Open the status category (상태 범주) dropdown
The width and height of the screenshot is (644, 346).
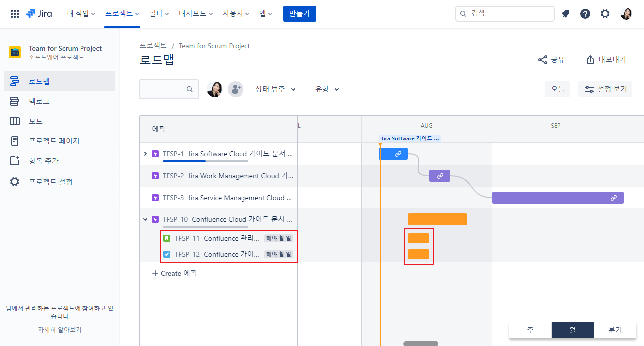pyautogui.click(x=275, y=89)
